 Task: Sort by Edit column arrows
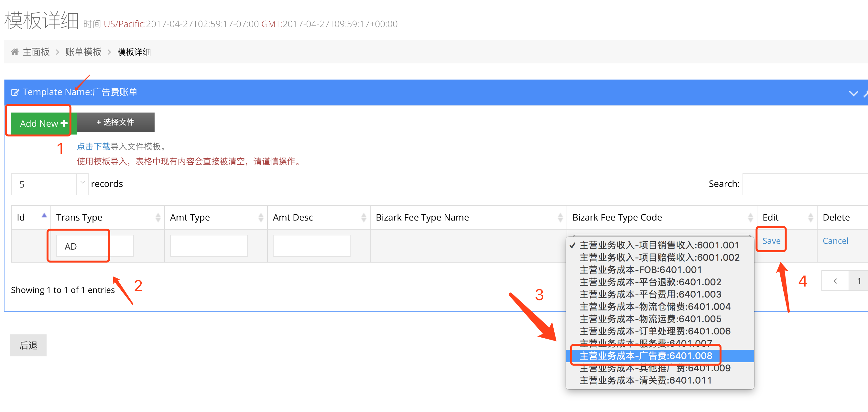810,218
